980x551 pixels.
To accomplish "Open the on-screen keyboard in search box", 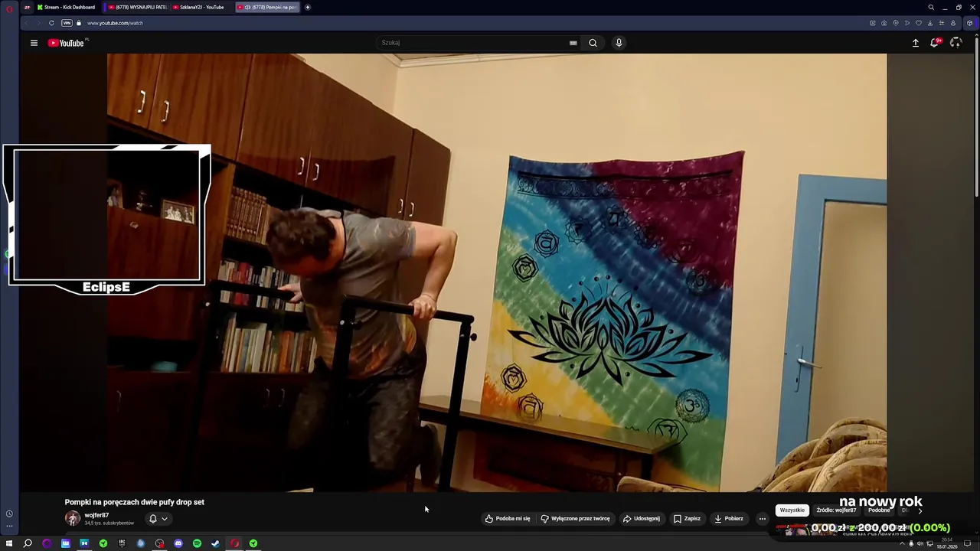I will 573,43.
